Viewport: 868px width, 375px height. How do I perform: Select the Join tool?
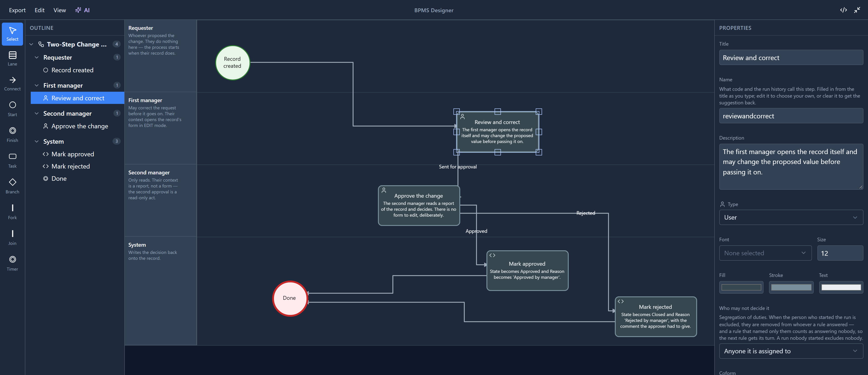tap(12, 238)
